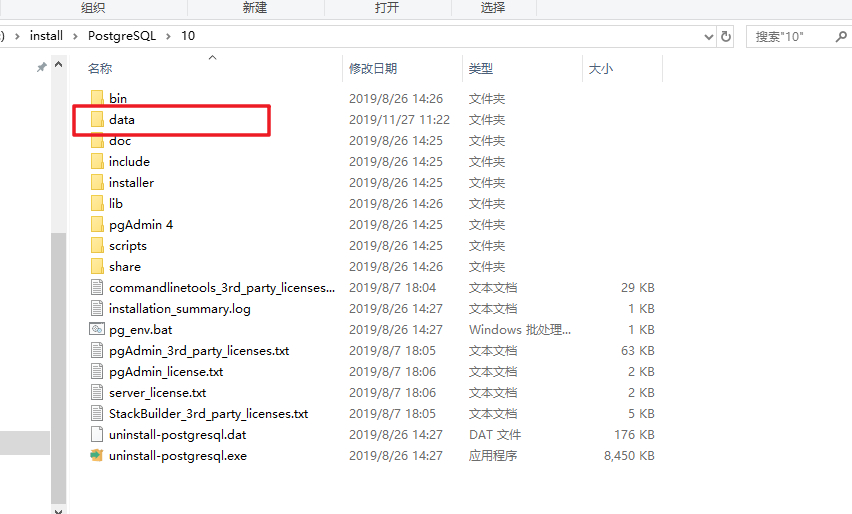Select the share folder name
The height and width of the screenshot is (514, 852).
[125, 267]
